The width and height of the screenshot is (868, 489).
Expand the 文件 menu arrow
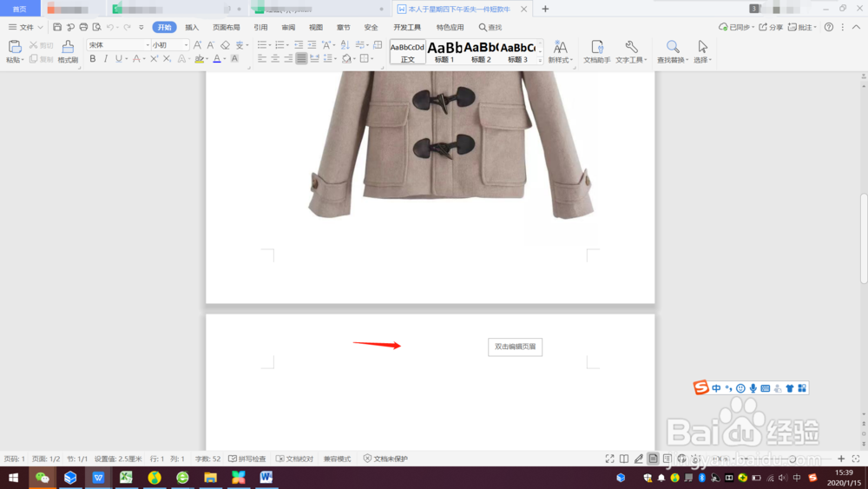pos(40,27)
